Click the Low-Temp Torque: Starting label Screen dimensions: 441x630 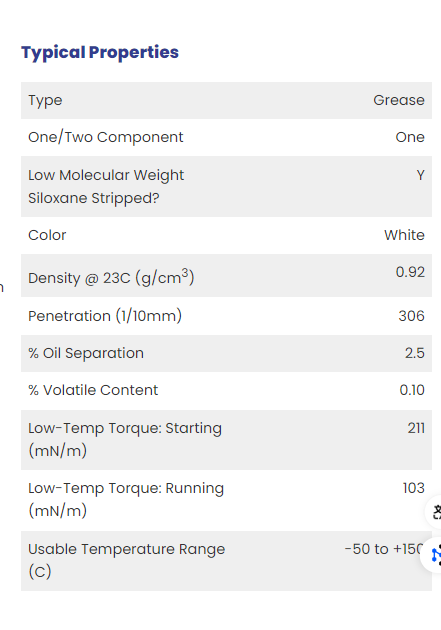125,440
